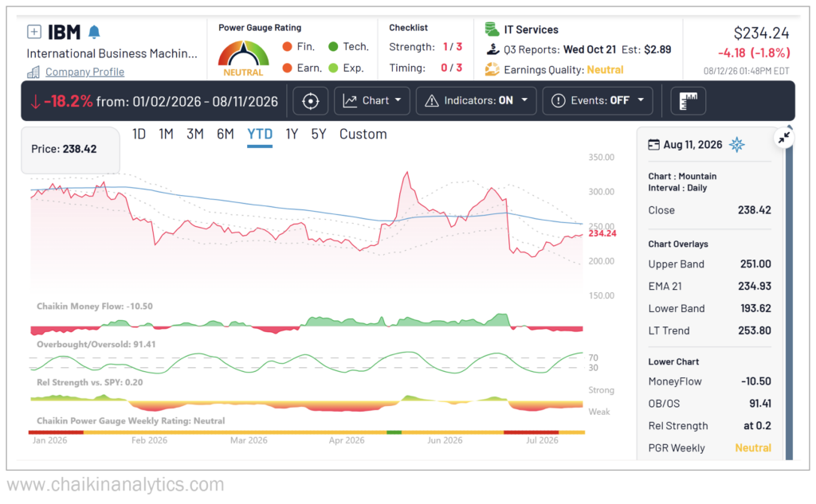Toggle the Events OFF dropdown
The image size is (816, 504).
coord(598,101)
